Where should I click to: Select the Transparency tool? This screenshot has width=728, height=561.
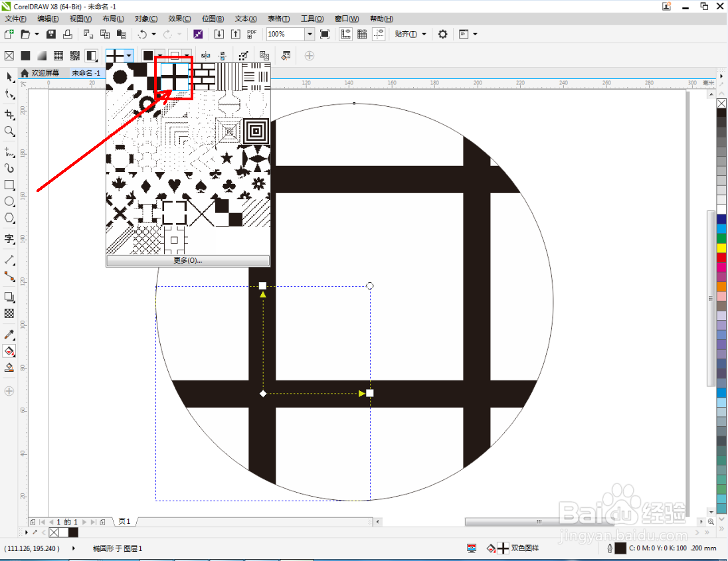click(x=9, y=313)
